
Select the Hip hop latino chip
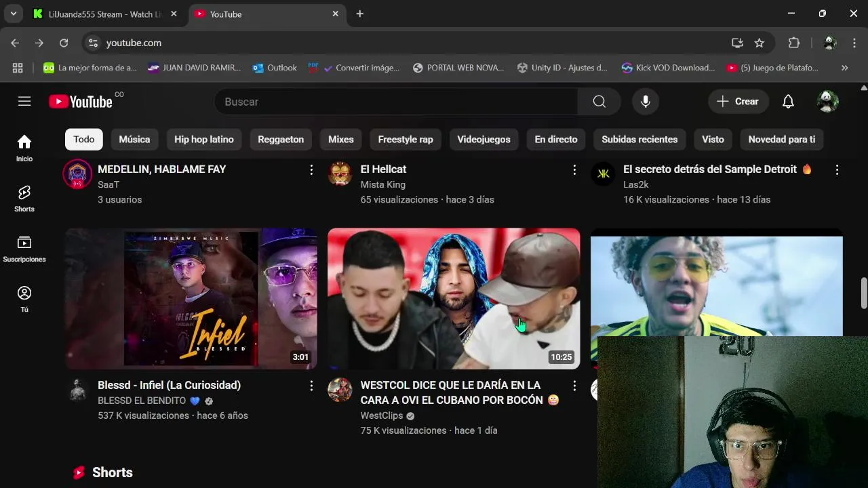[204, 139]
